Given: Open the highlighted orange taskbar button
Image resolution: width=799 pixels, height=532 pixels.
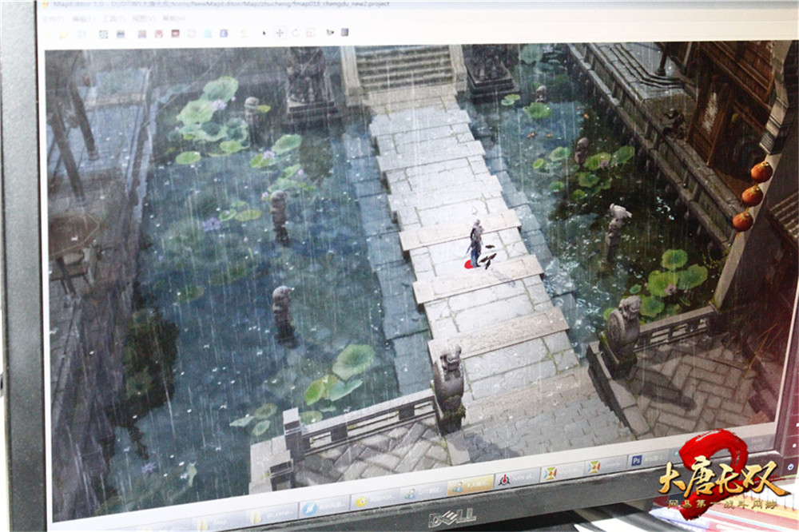Looking at the screenshot, I should pyautogui.click(x=471, y=485).
